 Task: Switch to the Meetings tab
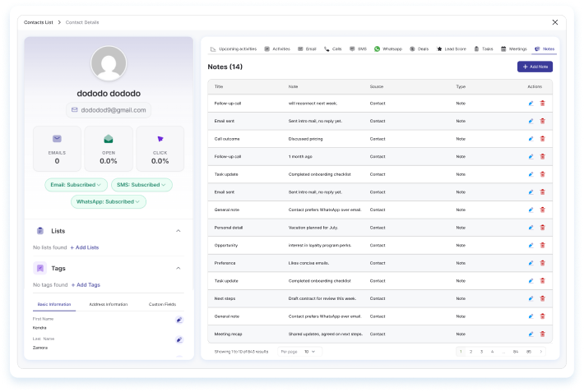pos(513,48)
